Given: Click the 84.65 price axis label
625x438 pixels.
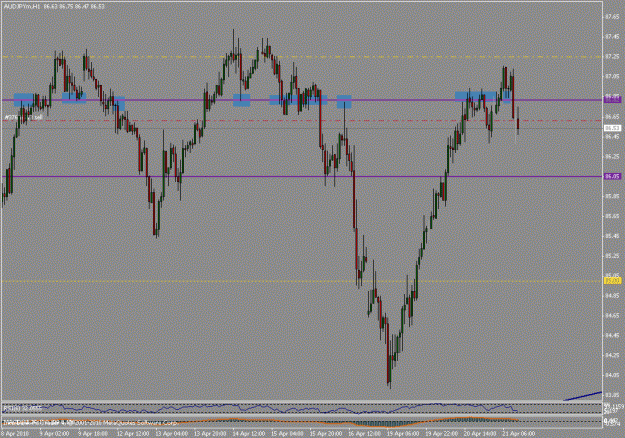Looking at the screenshot, I should tap(612, 316).
